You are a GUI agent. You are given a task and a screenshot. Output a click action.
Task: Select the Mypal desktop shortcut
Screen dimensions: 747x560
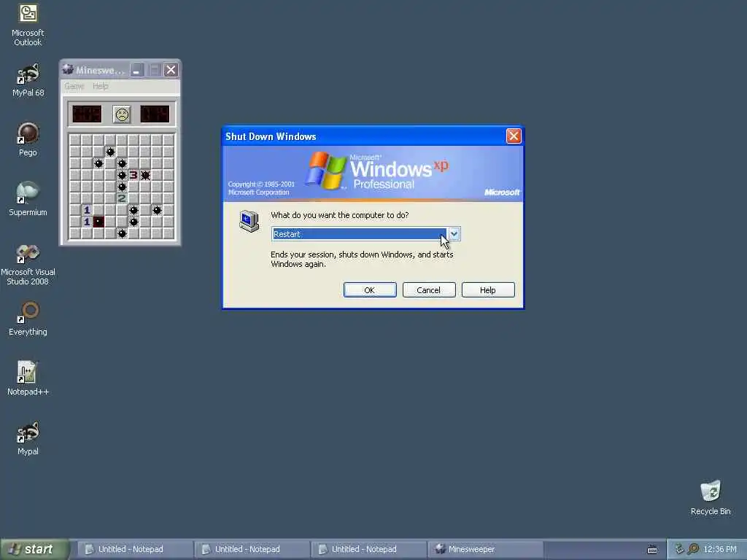coord(28,438)
